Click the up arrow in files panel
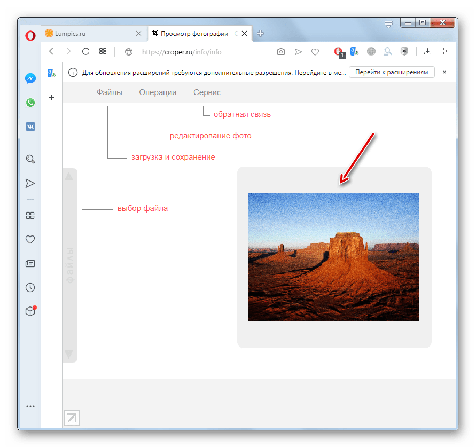This screenshot has height=448, width=476. (69, 176)
